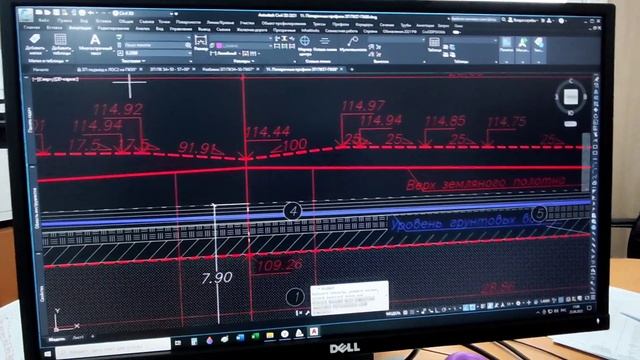Expand the Размеры panel title
640x360 pixels.
pyautogui.click(x=244, y=61)
